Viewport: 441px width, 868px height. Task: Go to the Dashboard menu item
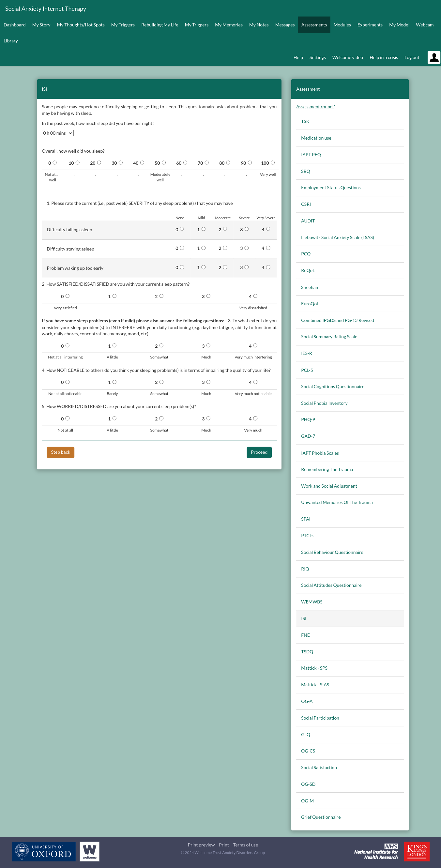14,25
